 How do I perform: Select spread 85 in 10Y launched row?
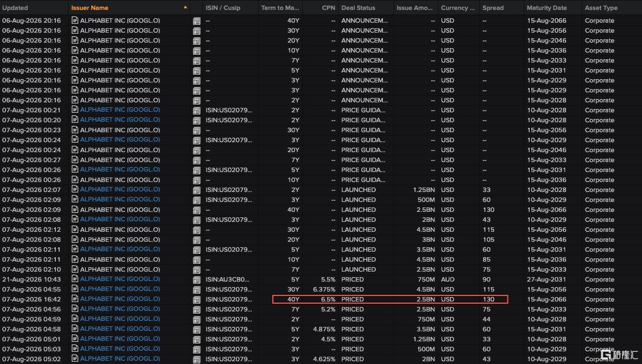click(486, 259)
